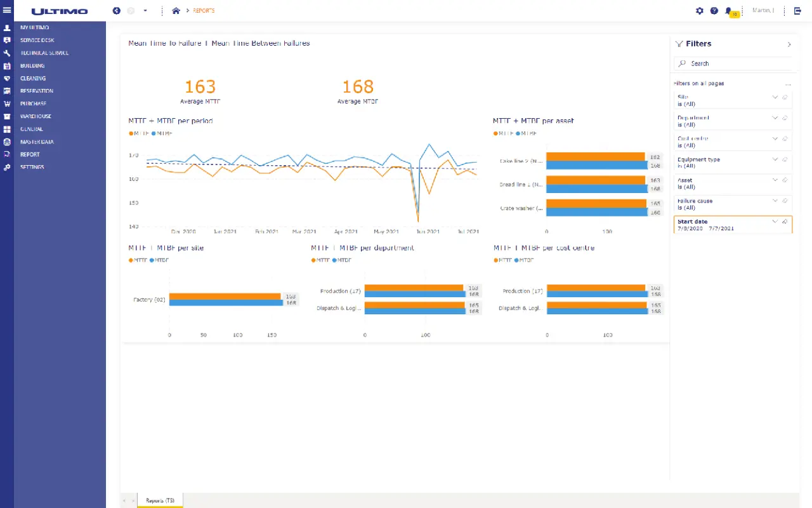The image size is (812, 508).
Task: Open more options for filters on all pages
Action: coord(788,83)
